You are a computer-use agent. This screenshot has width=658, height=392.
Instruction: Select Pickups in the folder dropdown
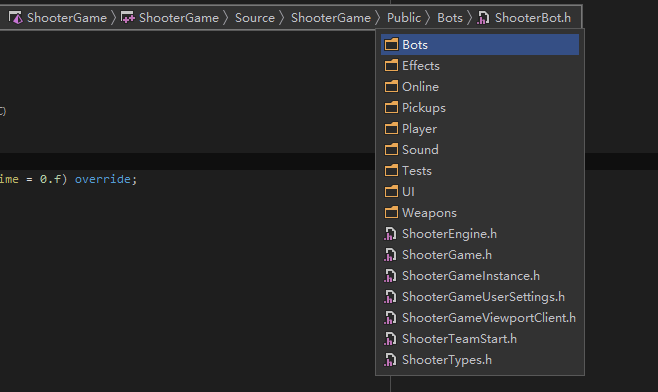pyautogui.click(x=480, y=107)
